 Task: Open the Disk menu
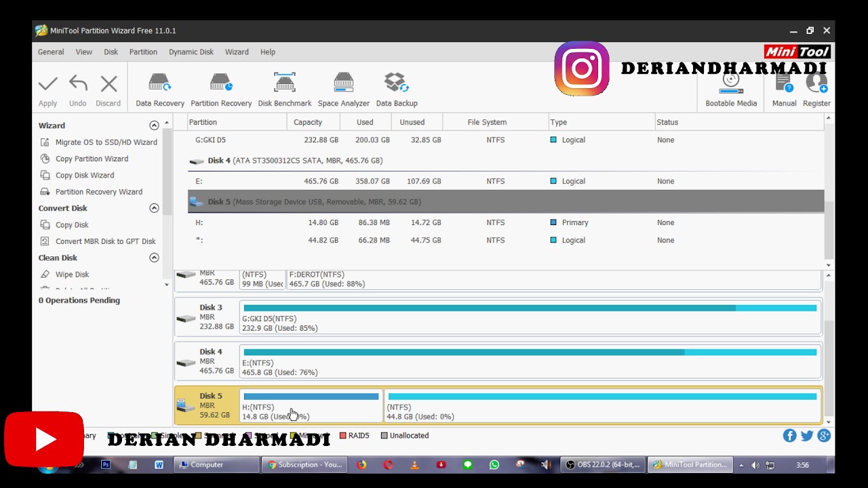(x=111, y=52)
